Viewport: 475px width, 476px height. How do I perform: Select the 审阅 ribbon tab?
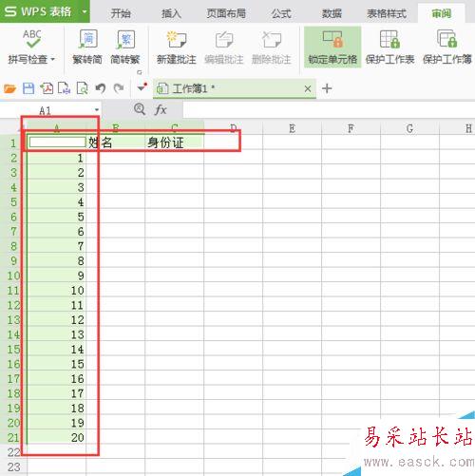[442, 13]
